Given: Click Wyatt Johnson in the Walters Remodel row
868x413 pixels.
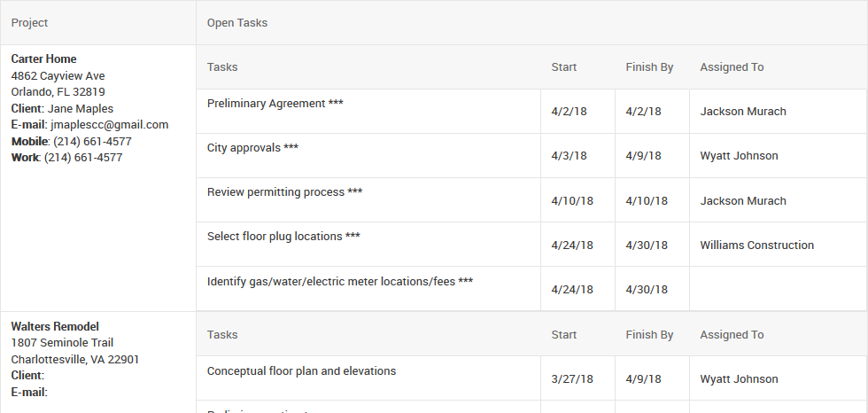Looking at the screenshot, I should click(x=739, y=379).
